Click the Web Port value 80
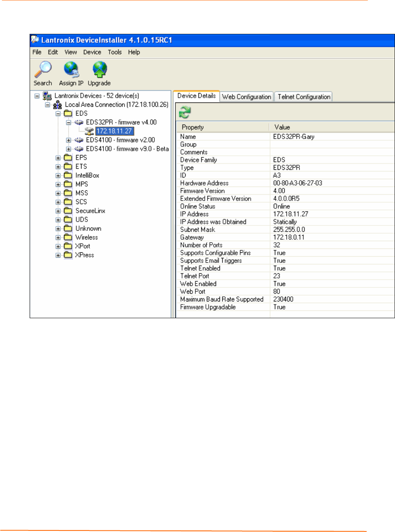 276,291
